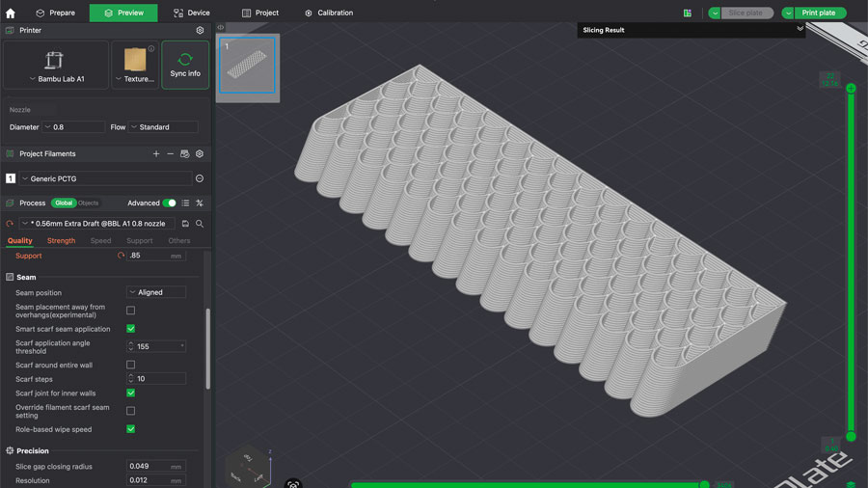Viewport: 868px width, 488px height.
Task: Edit the Support .85 mm field
Action: [x=155, y=256]
